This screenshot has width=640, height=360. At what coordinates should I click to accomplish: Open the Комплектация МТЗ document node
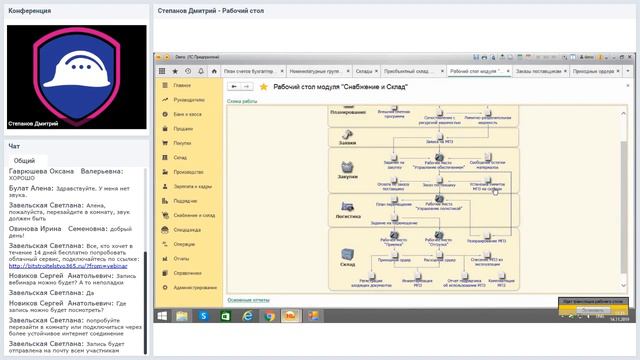click(502, 280)
